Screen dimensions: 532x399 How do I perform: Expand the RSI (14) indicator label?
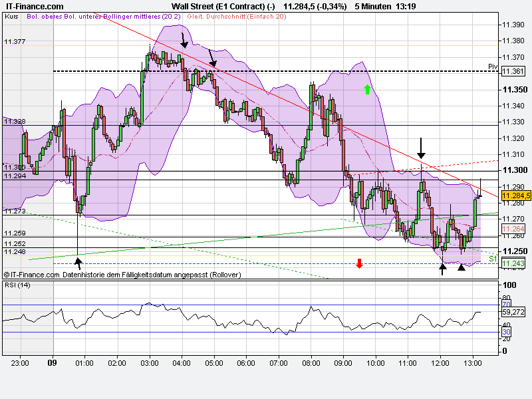pyautogui.click(x=18, y=286)
